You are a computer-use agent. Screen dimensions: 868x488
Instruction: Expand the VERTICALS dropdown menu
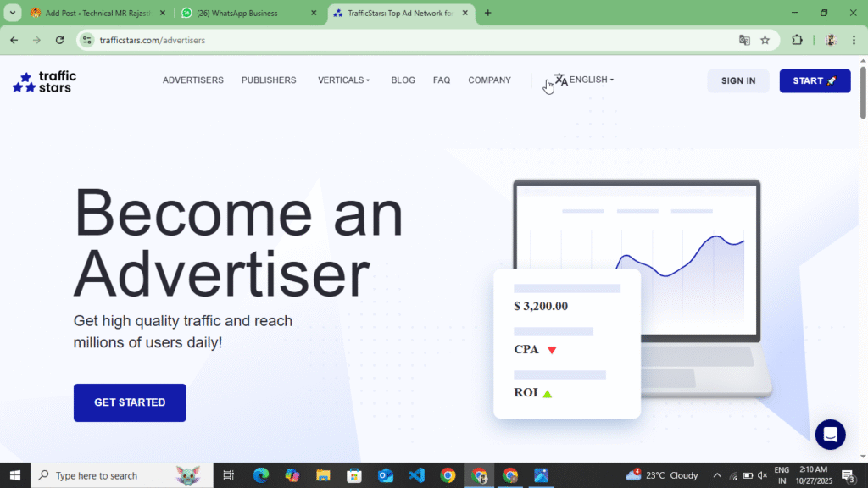tap(343, 80)
